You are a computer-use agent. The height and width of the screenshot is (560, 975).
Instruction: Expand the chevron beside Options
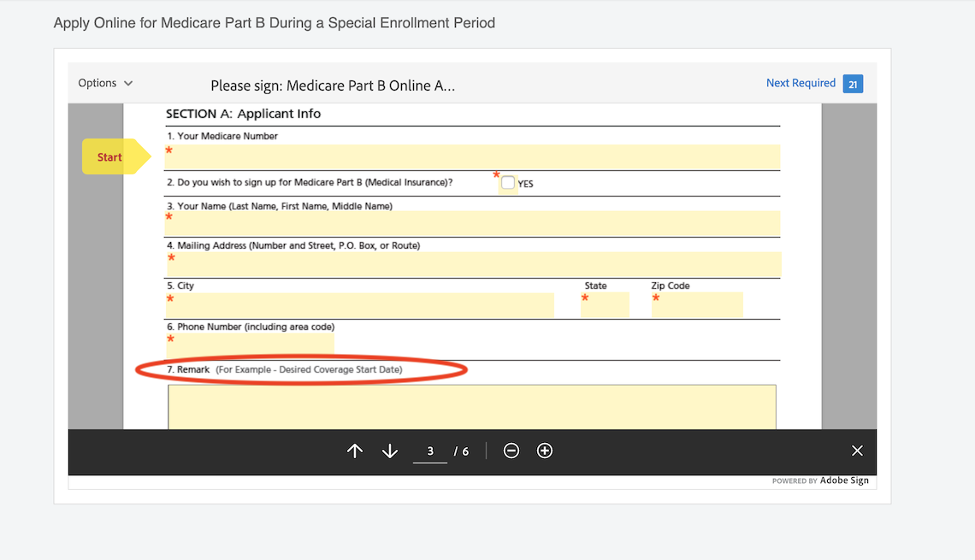128,83
